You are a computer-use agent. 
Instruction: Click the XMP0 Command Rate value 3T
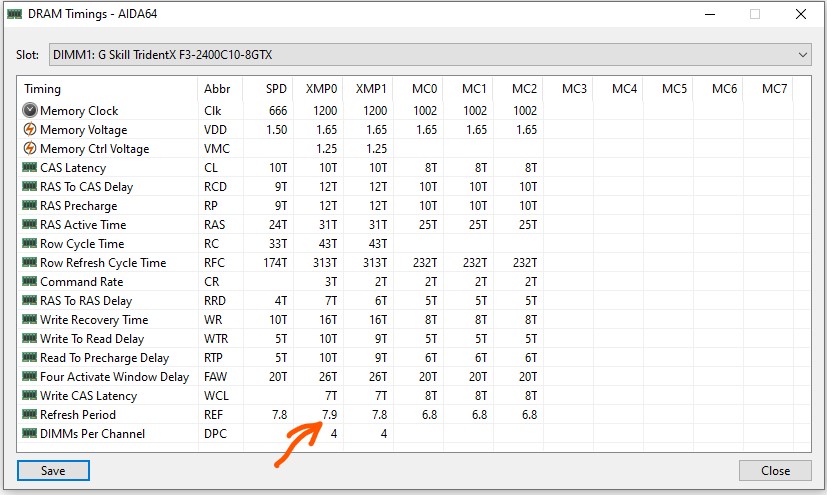[331, 282]
